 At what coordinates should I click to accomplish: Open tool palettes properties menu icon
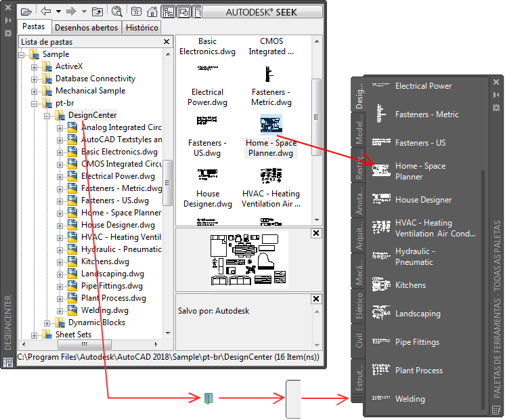[x=496, y=410]
